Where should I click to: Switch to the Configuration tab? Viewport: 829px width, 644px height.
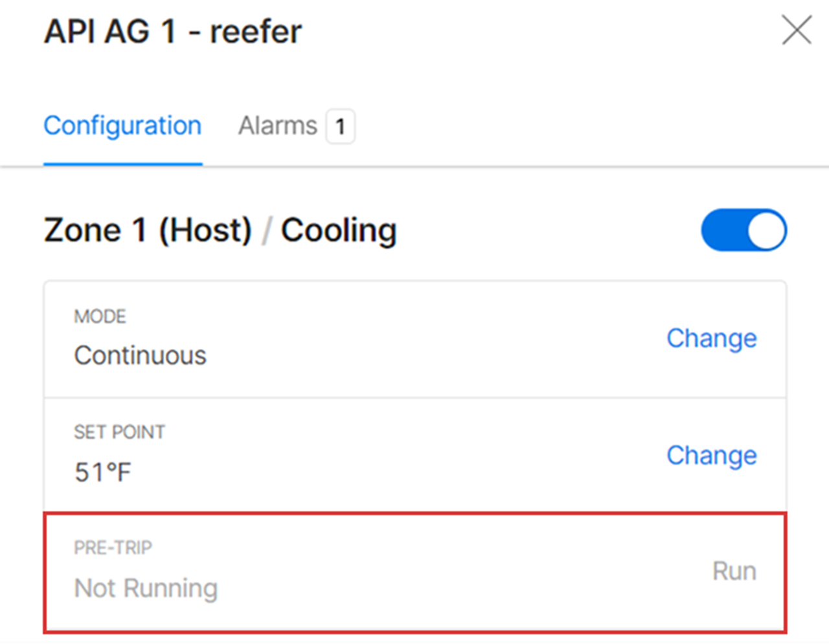pyautogui.click(x=122, y=126)
